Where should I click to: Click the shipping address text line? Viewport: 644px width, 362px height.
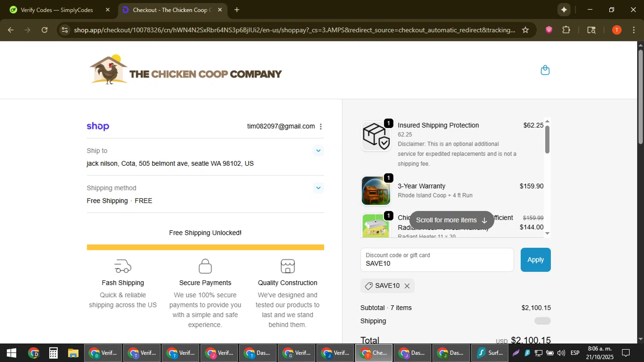pos(170,164)
